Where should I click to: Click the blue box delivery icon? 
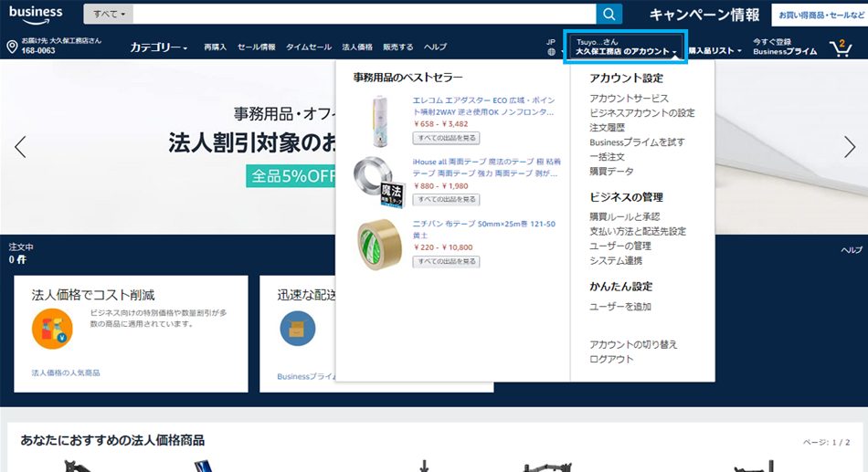[x=297, y=329]
